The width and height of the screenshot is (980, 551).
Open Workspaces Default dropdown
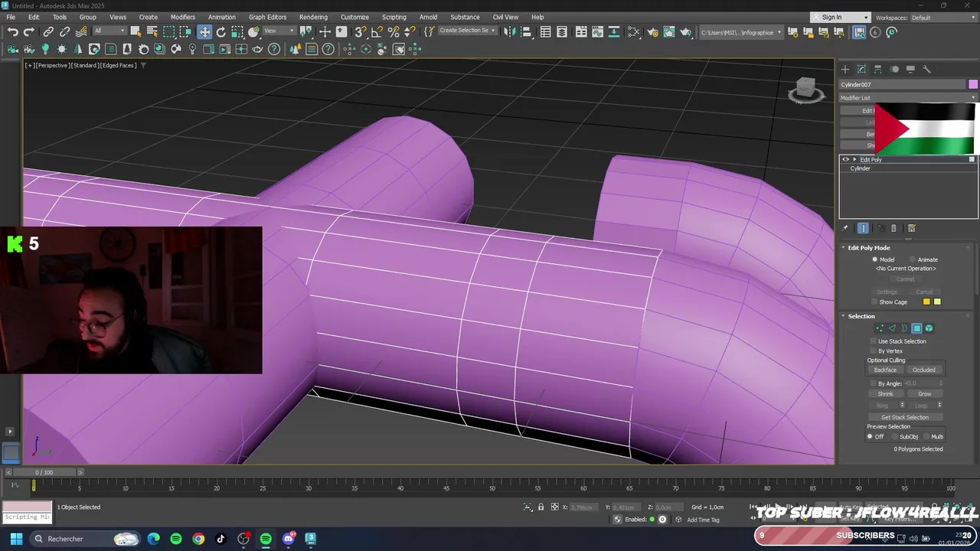click(x=942, y=18)
